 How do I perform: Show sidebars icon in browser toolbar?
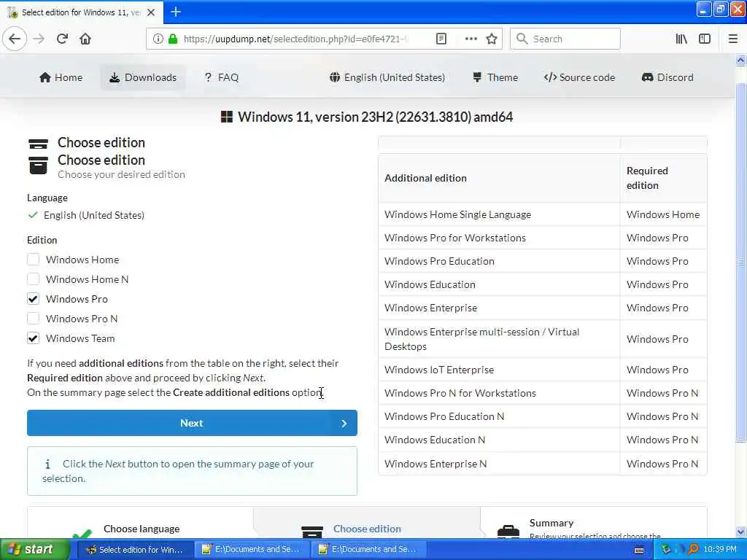tap(705, 39)
